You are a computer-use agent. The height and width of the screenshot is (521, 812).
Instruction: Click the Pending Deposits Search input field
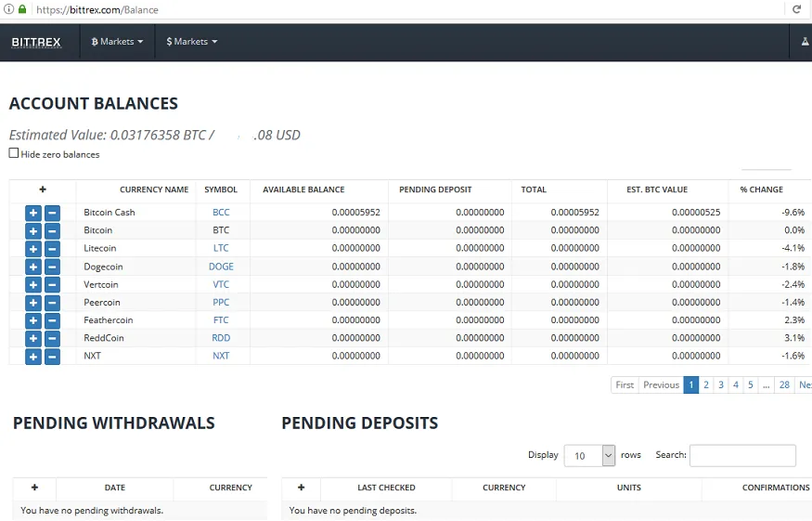tap(742, 456)
